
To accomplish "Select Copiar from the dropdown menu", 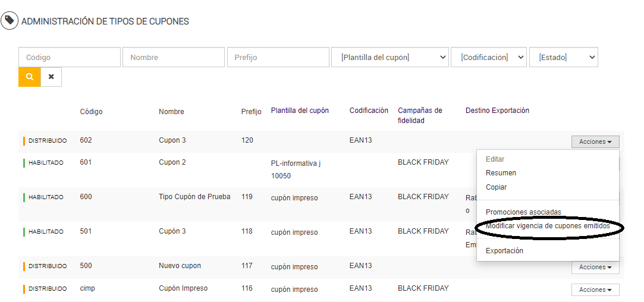I will pos(497,187).
